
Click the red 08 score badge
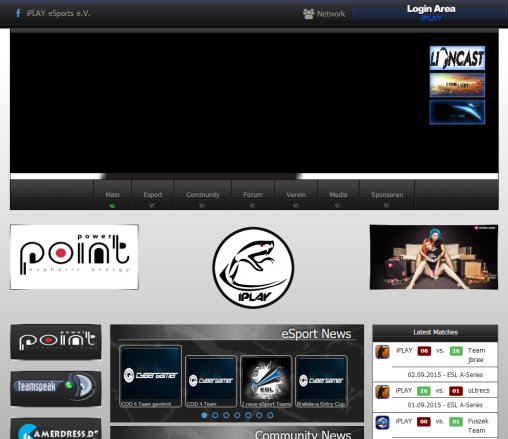pos(424,351)
